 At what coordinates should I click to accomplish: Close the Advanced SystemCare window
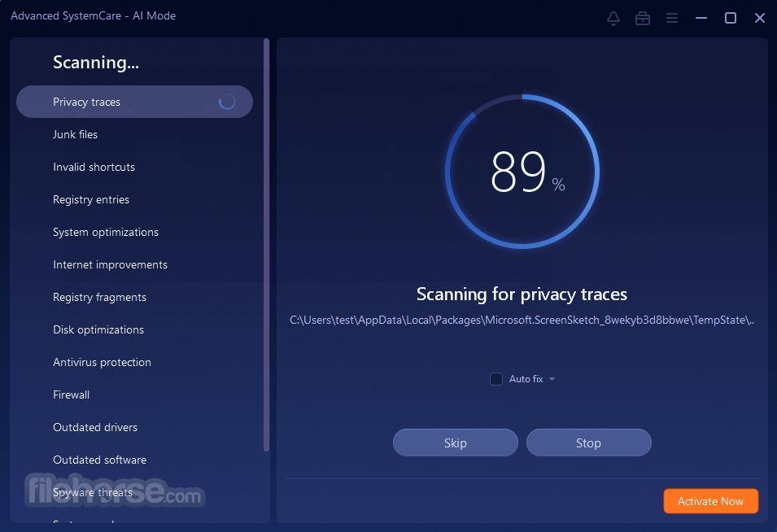760,19
